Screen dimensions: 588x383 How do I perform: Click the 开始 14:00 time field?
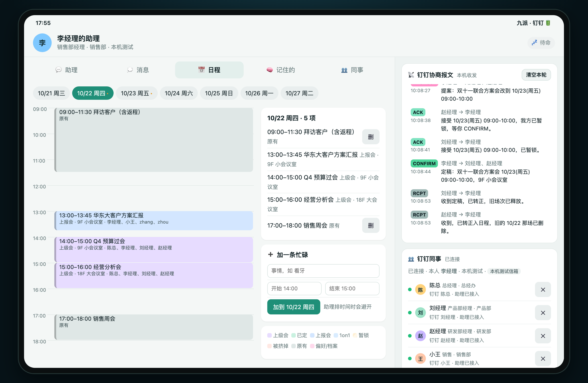(x=294, y=288)
